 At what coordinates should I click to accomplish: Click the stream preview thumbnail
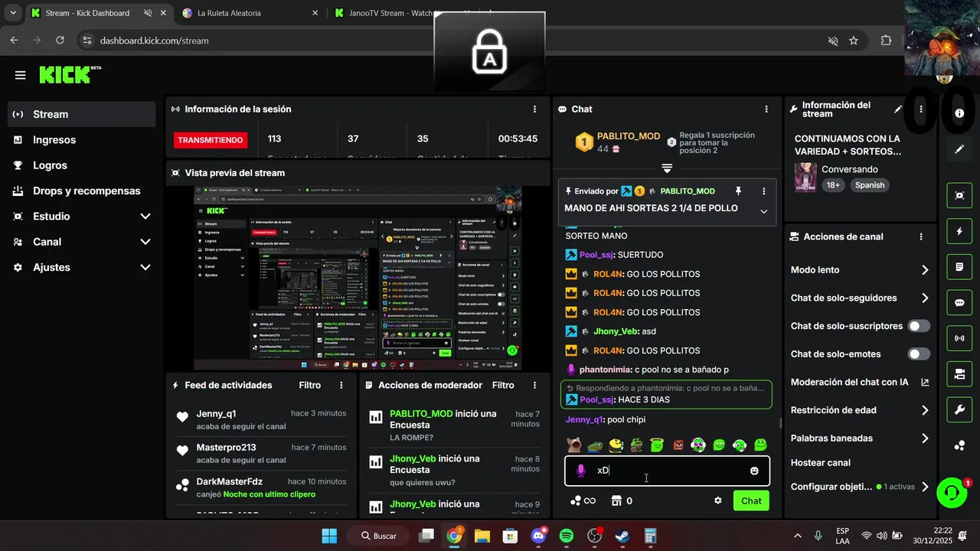tap(358, 279)
